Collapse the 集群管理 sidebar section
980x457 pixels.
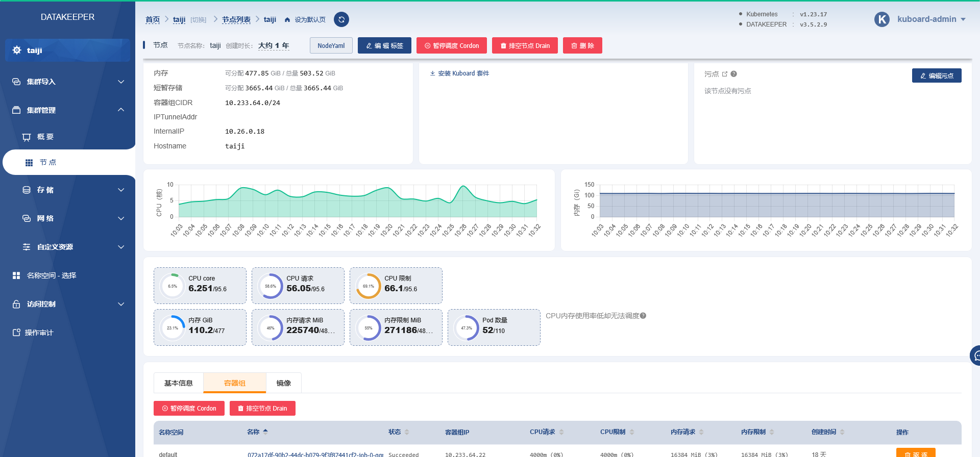coord(120,110)
